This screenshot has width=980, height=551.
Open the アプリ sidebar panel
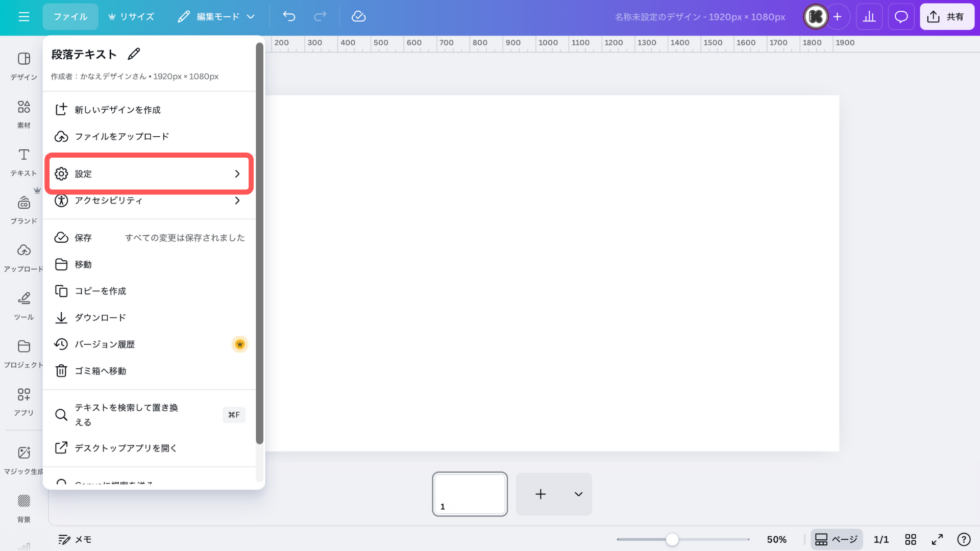pyautogui.click(x=24, y=402)
